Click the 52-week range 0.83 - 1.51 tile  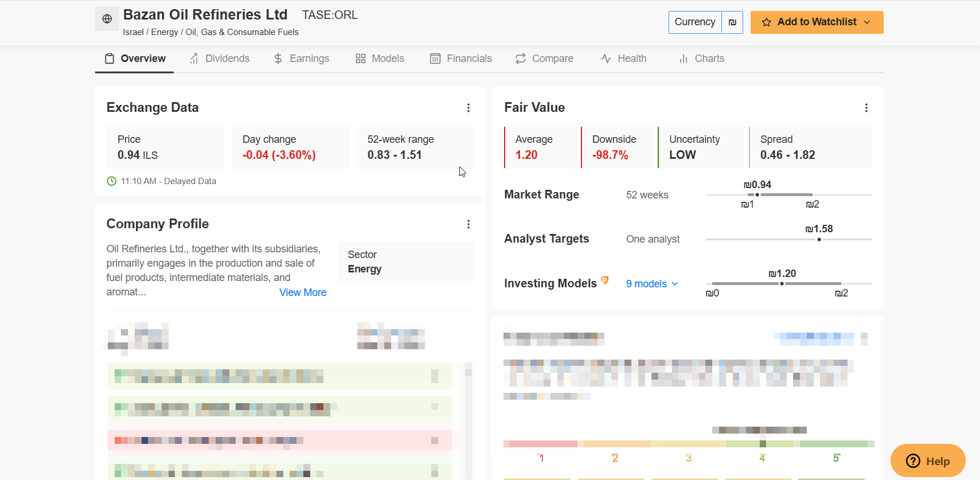[415, 147]
